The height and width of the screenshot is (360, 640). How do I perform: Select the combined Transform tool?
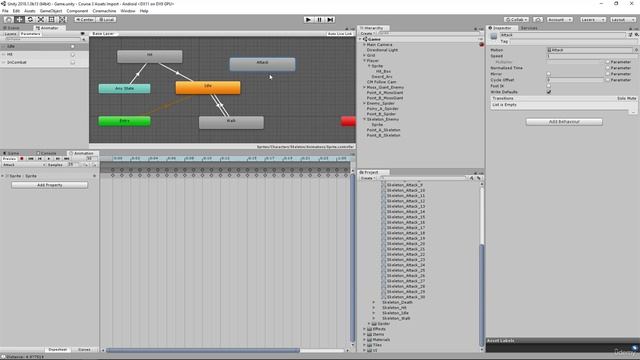coord(62,20)
